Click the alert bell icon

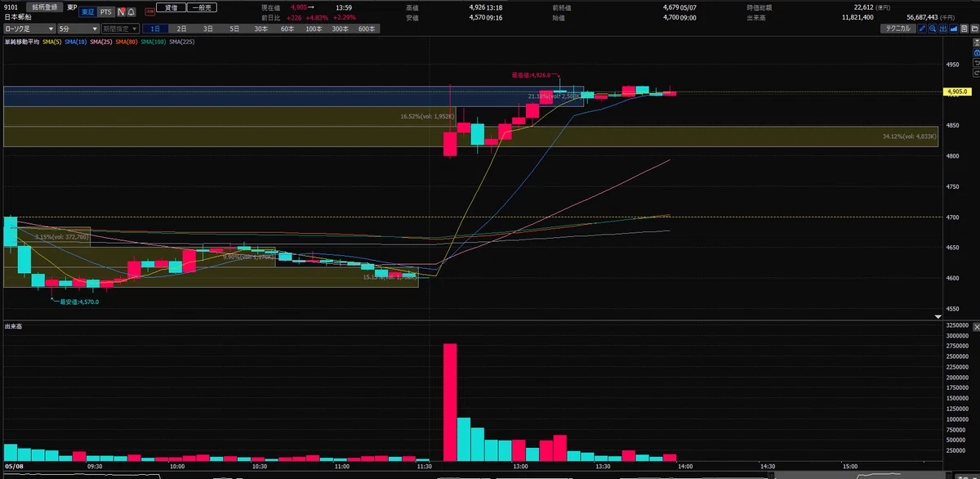coord(131,12)
